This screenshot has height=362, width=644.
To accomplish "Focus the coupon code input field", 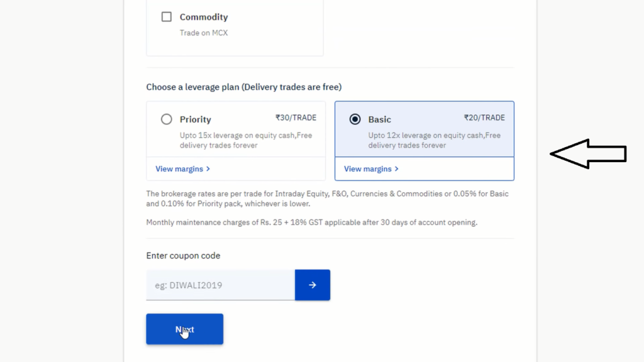I will click(221, 285).
